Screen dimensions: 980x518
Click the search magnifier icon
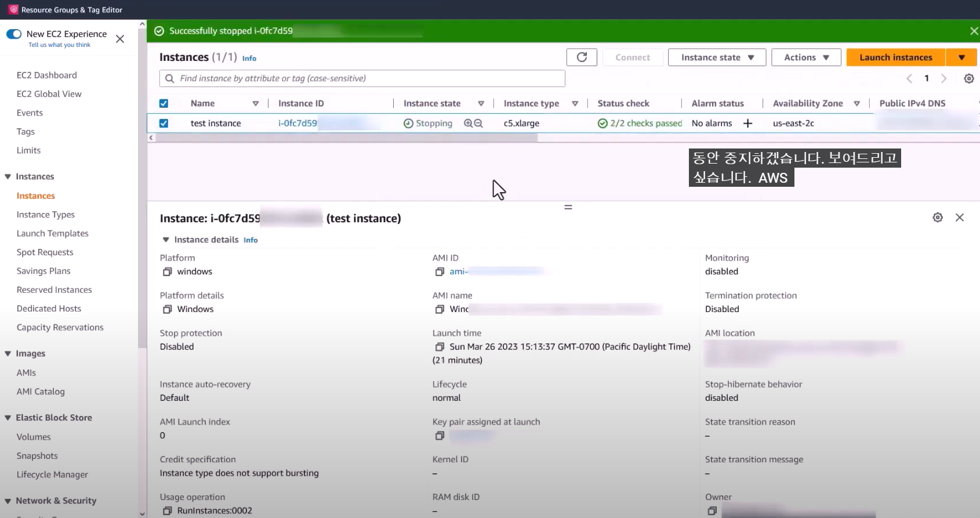pos(169,78)
